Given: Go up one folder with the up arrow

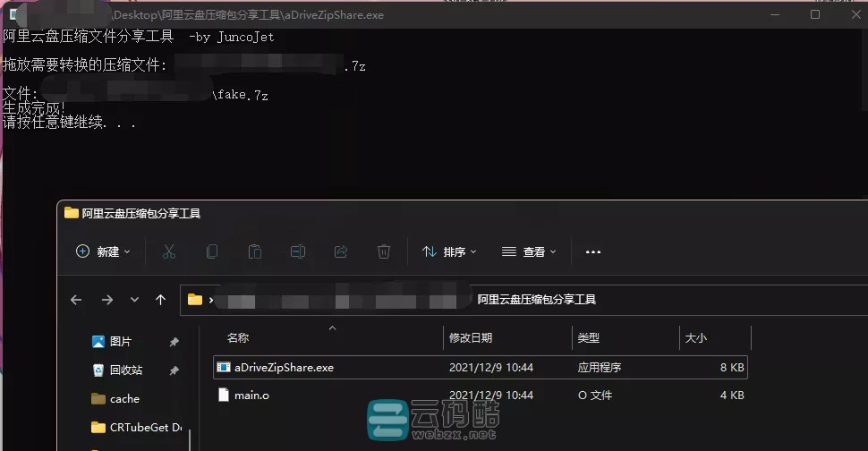Looking at the screenshot, I should point(160,300).
